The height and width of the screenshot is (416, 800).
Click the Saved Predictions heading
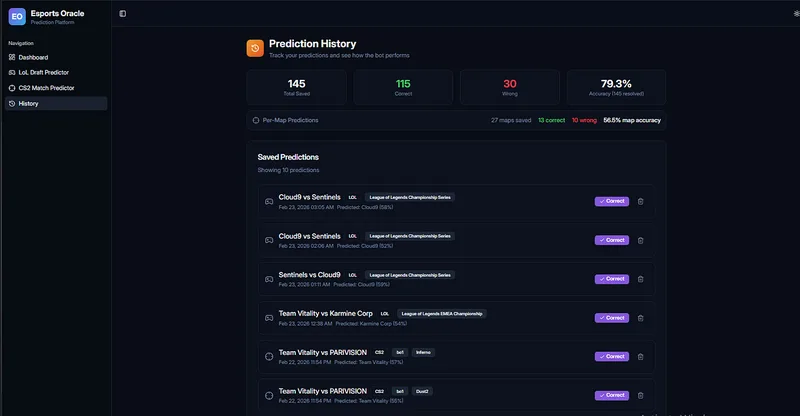pos(288,157)
